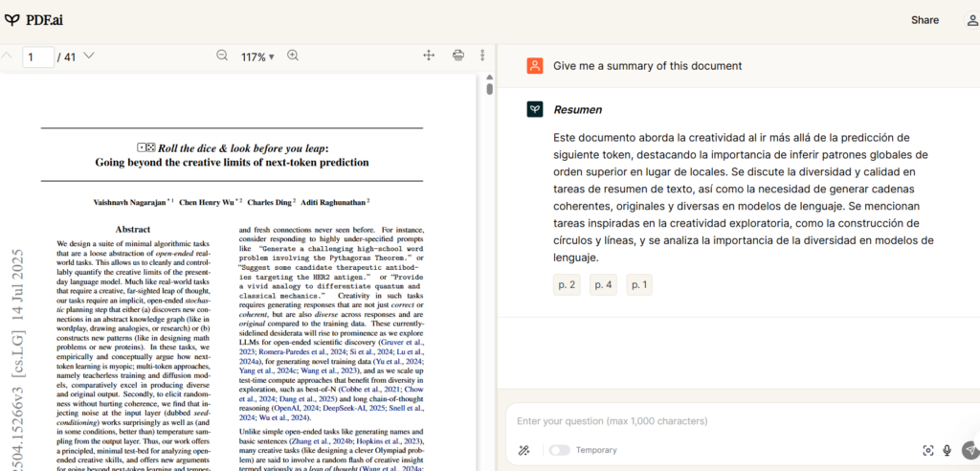Go to previous page with up chevron
Viewport: 980px width, 471px height.
[7, 56]
